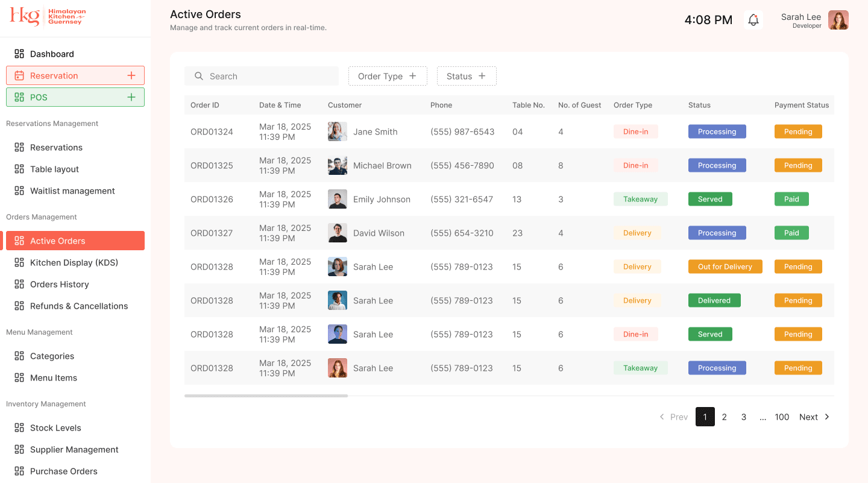Open the Order Type filter
This screenshot has height=483, width=868.
(x=388, y=76)
